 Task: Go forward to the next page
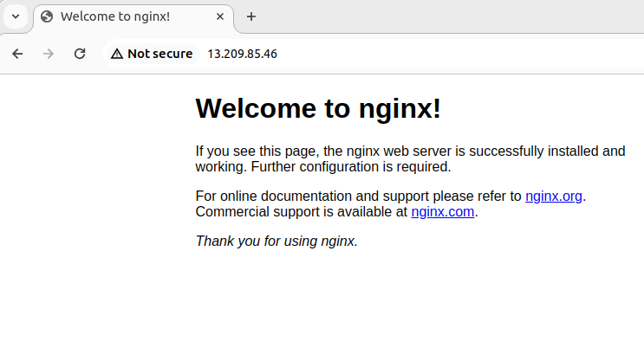click(49, 54)
